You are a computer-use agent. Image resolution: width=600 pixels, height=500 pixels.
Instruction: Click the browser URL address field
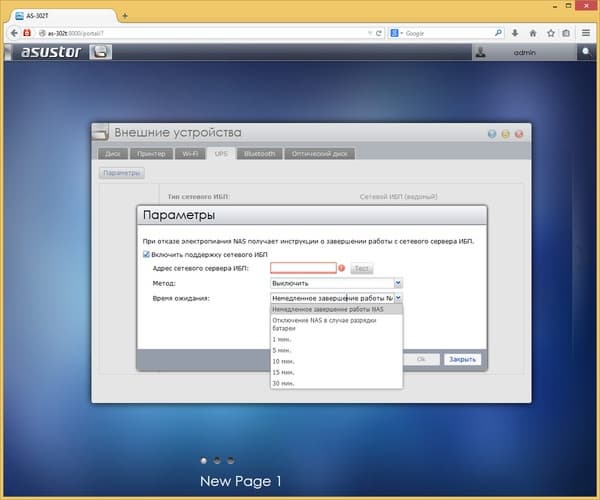pos(207,33)
